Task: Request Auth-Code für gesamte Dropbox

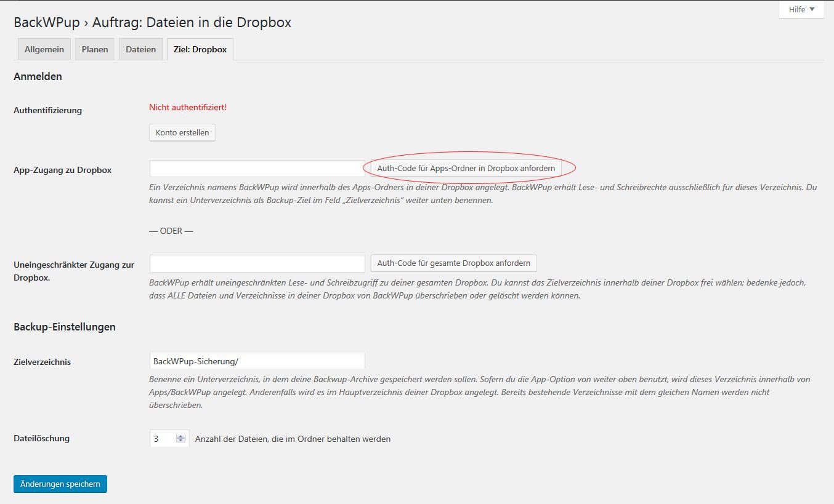Action: (x=454, y=263)
